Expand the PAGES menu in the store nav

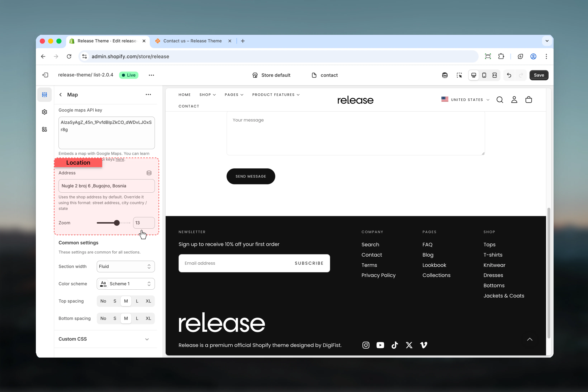(234, 95)
